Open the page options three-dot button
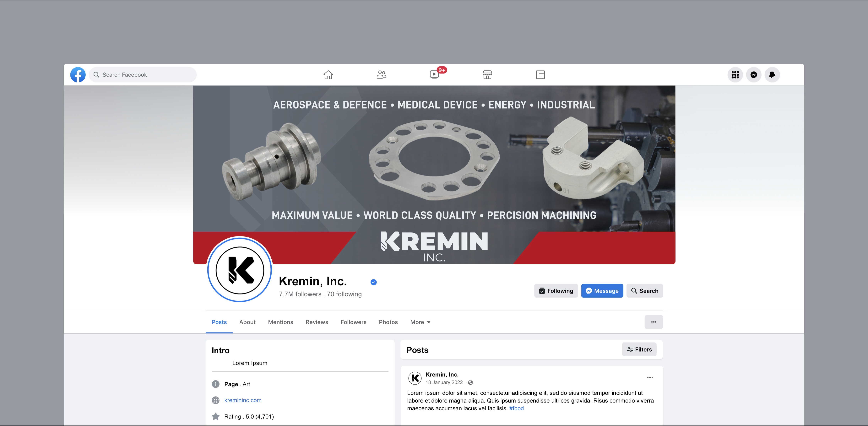 pos(654,322)
